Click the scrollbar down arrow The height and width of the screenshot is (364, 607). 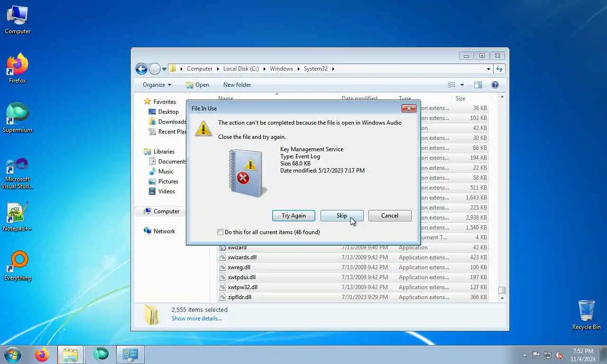click(x=502, y=299)
